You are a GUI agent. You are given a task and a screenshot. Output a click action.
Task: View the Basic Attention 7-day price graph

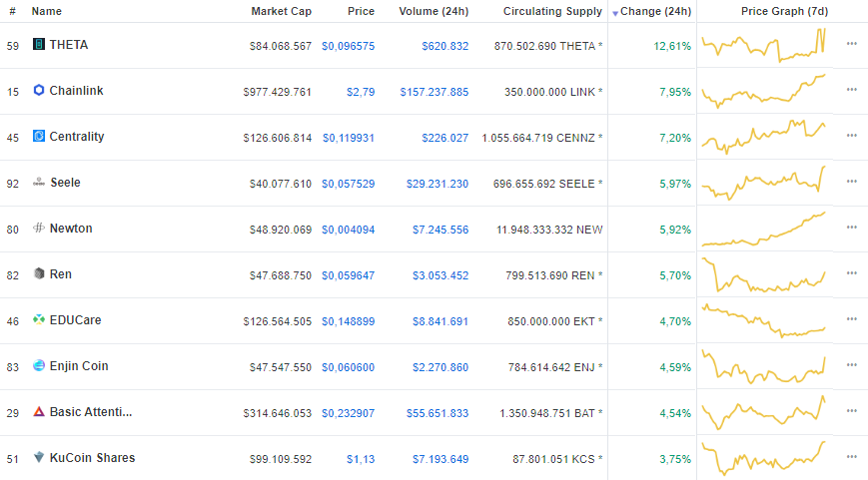click(x=764, y=412)
